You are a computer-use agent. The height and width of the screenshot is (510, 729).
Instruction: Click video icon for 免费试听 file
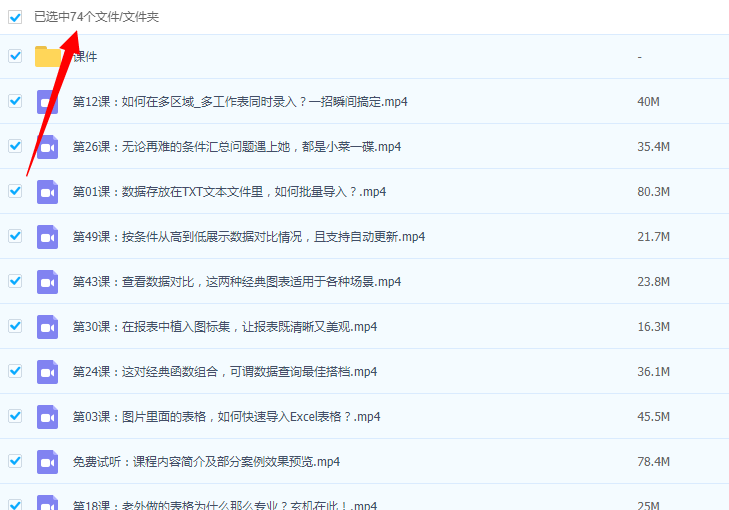48,461
